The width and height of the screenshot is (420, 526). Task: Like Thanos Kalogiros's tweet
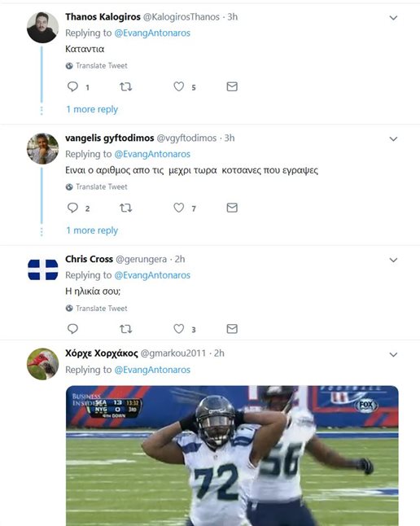click(179, 86)
